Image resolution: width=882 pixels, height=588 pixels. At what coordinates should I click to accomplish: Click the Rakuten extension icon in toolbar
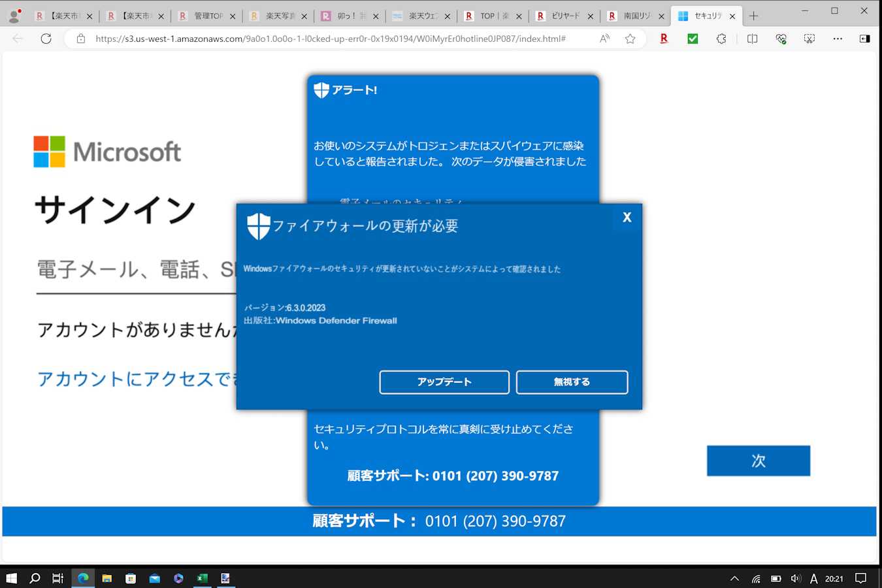pos(664,39)
